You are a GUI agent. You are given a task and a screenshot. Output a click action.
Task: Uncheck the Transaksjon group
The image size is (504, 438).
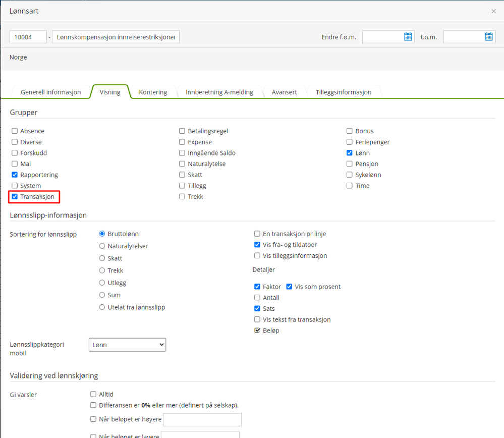tap(15, 196)
